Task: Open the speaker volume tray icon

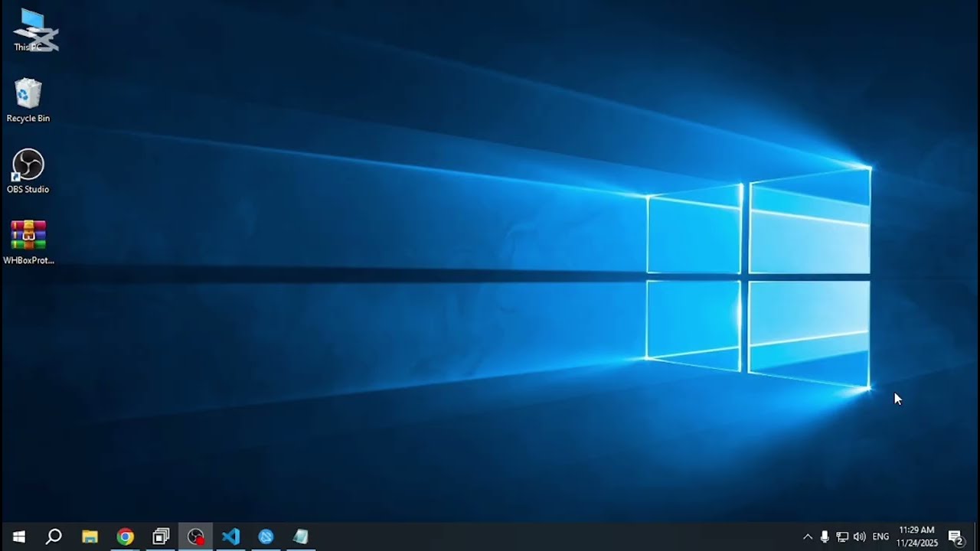Action: point(859,536)
